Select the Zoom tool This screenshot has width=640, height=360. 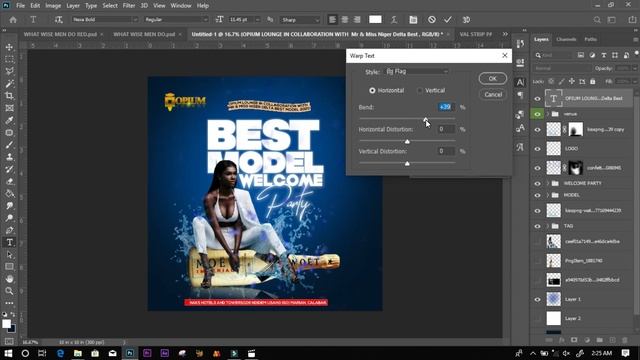(x=9, y=291)
